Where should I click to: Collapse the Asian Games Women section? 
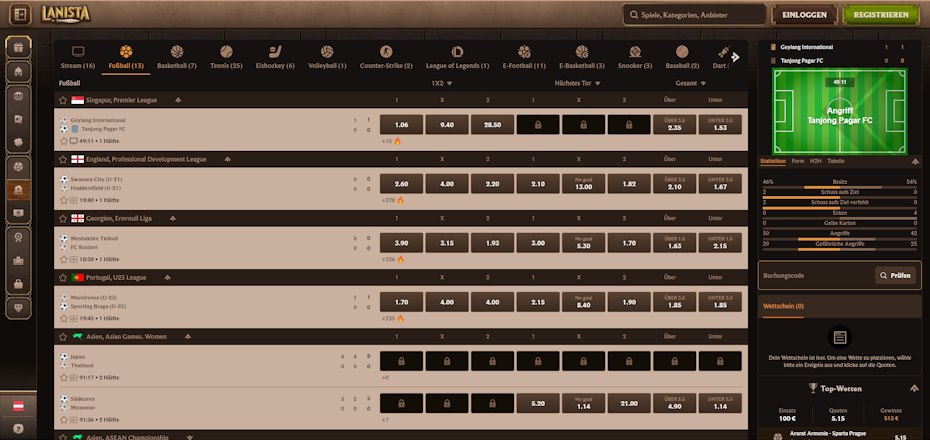click(x=187, y=336)
